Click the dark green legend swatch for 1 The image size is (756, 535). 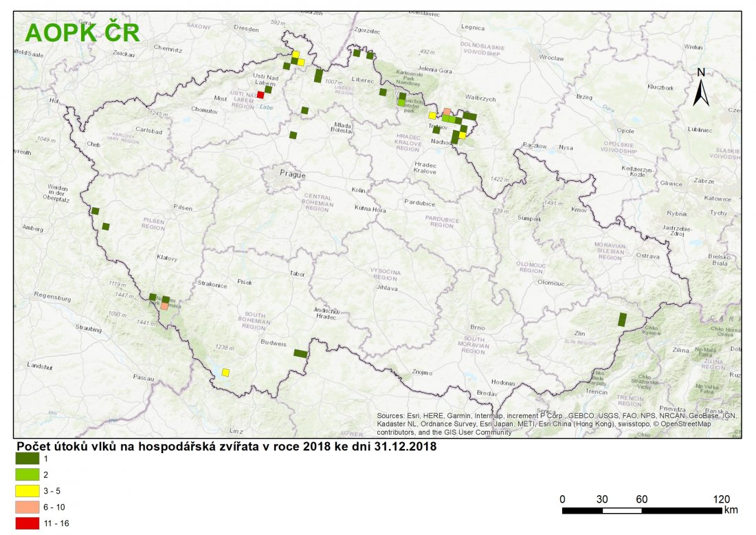coord(30,459)
